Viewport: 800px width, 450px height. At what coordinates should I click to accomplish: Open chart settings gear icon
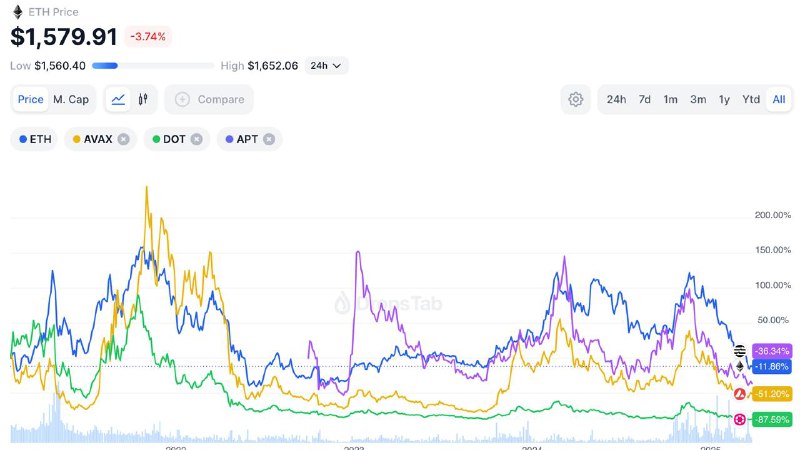pos(576,99)
